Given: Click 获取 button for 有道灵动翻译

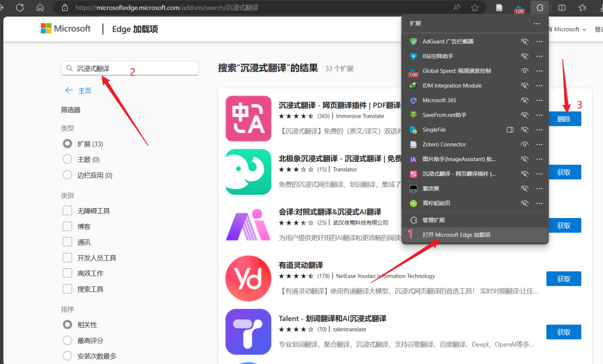Looking at the screenshot, I should (564, 279).
